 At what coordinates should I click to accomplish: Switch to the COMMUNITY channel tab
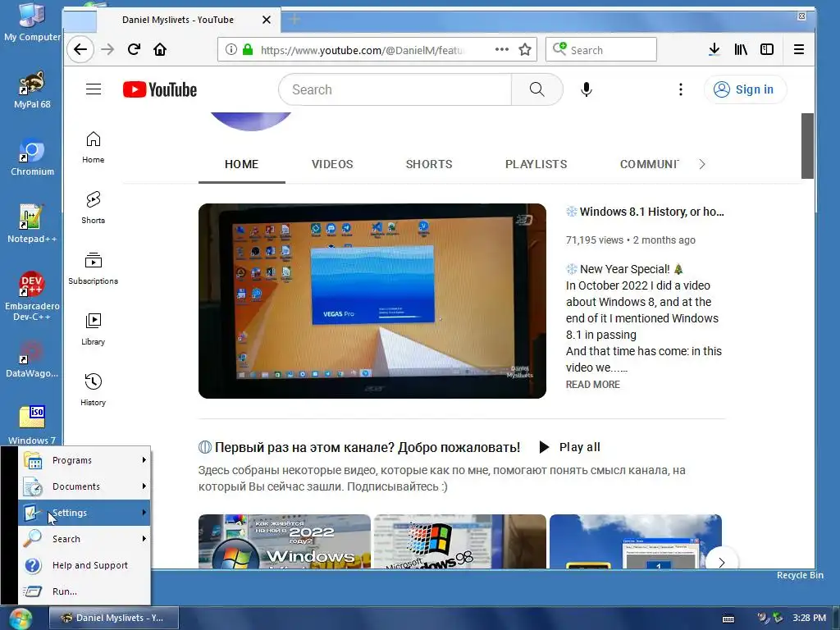650,164
